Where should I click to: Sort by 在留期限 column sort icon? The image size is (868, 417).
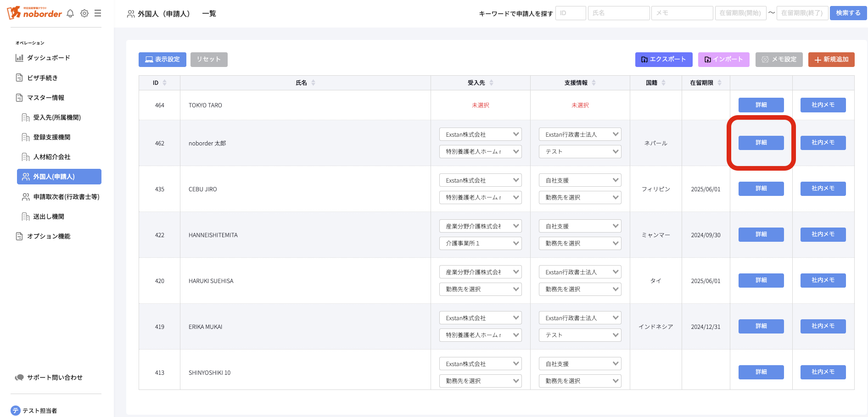719,83
